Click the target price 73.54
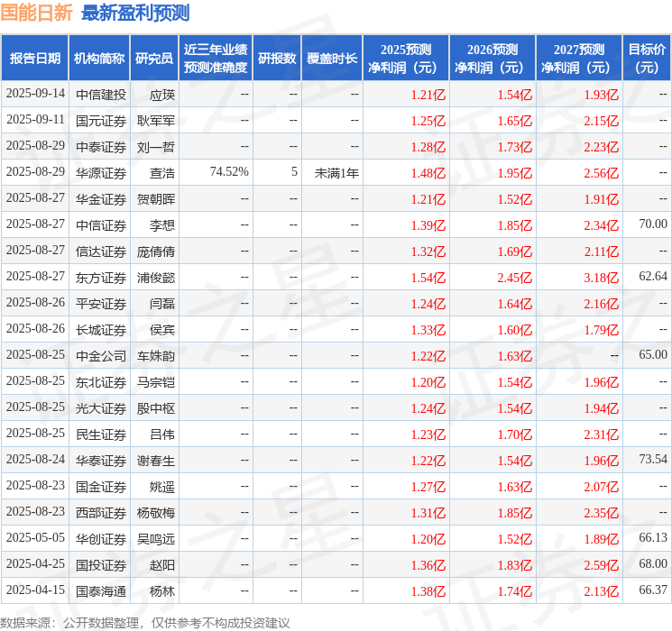Viewport: 672px width, 631px height. click(x=653, y=459)
